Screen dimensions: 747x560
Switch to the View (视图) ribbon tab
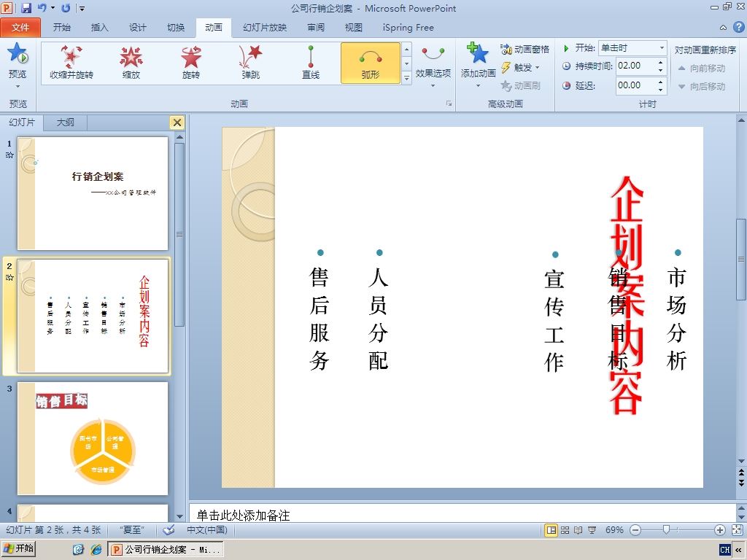354,28
